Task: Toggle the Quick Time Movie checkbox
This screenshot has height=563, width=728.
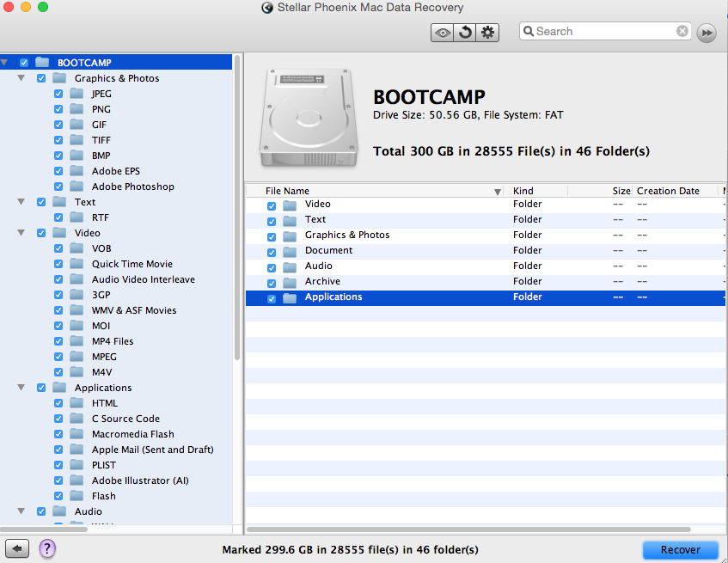Action: point(58,264)
